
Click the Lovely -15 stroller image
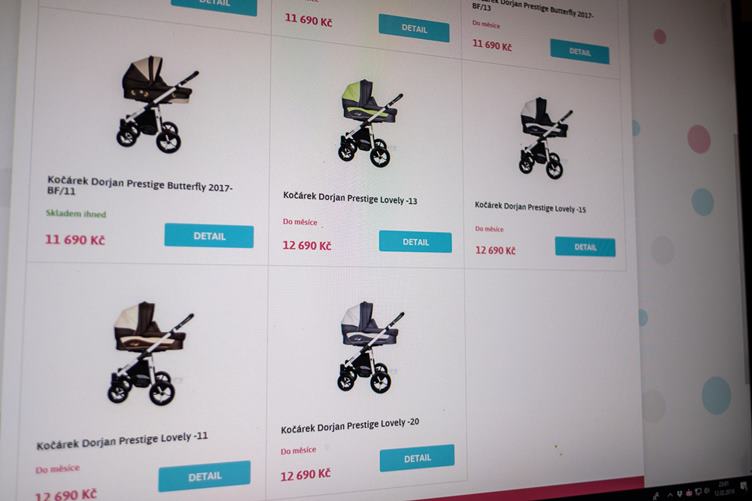pyautogui.click(x=544, y=138)
